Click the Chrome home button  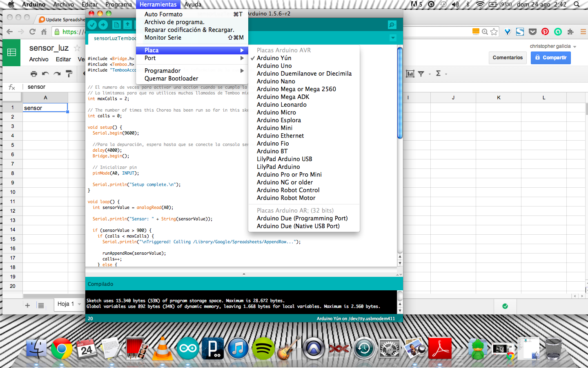pyautogui.click(x=44, y=31)
